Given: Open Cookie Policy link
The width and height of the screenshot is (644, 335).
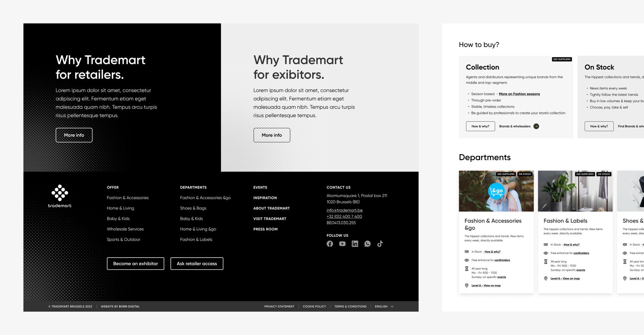Looking at the screenshot, I should tap(315, 307).
